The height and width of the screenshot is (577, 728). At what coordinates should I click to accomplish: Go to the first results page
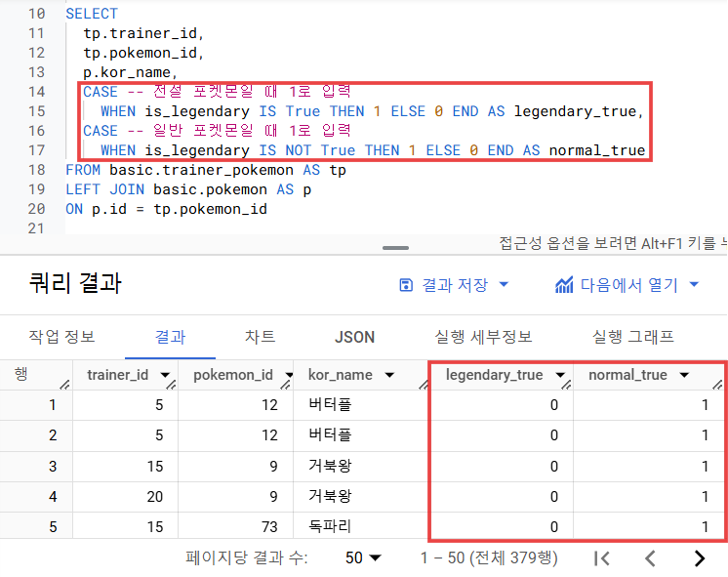[602, 557]
